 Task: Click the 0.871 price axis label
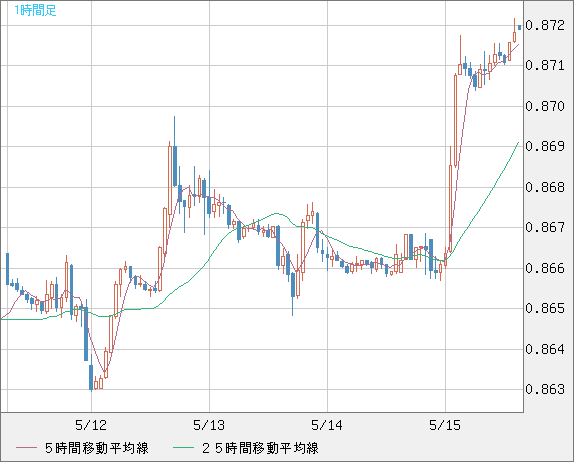pyautogui.click(x=545, y=66)
